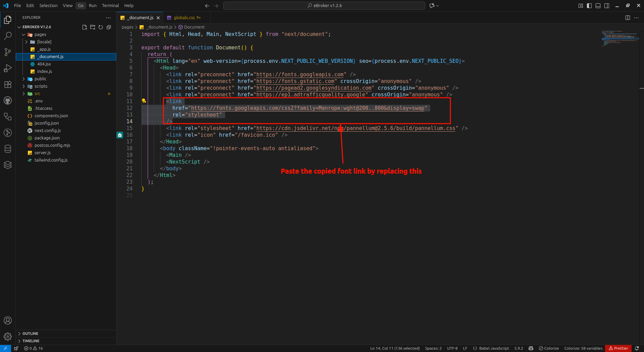Image resolution: width=644 pixels, height=352 pixels.
Task: Click Babel JavaScript language mode
Action: pos(494,348)
